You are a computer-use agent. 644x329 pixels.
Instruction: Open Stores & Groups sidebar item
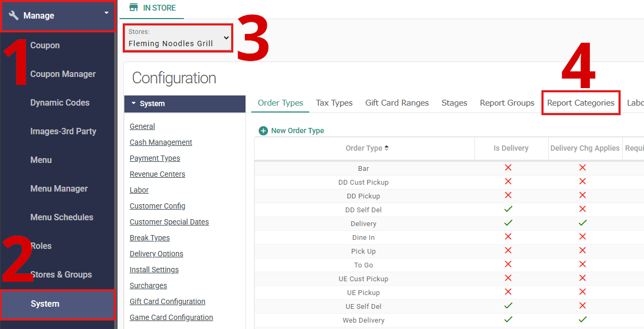click(x=61, y=275)
